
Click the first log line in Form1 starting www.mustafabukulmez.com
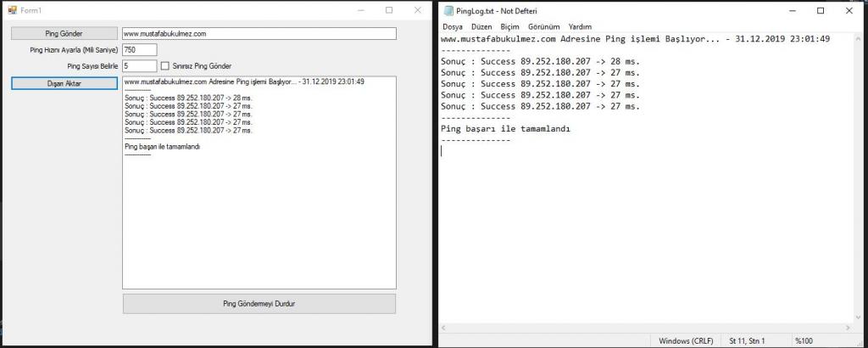coord(245,81)
